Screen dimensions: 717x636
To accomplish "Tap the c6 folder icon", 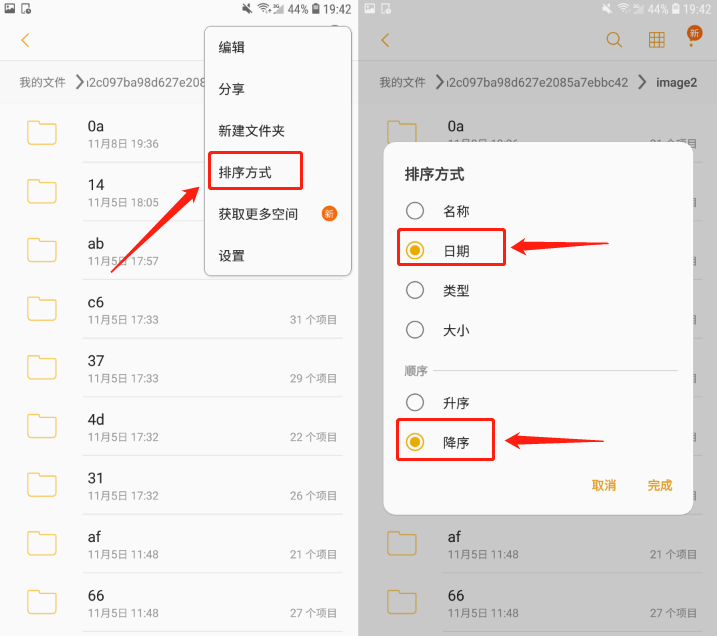I will click(x=42, y=309).
